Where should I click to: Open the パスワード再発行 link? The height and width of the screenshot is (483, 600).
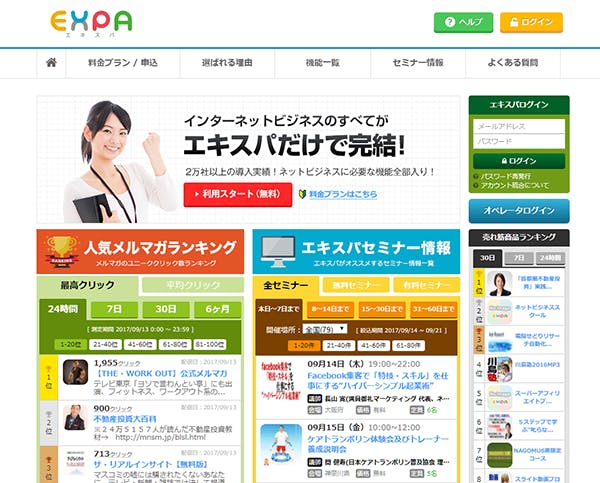tap(505, 176)
